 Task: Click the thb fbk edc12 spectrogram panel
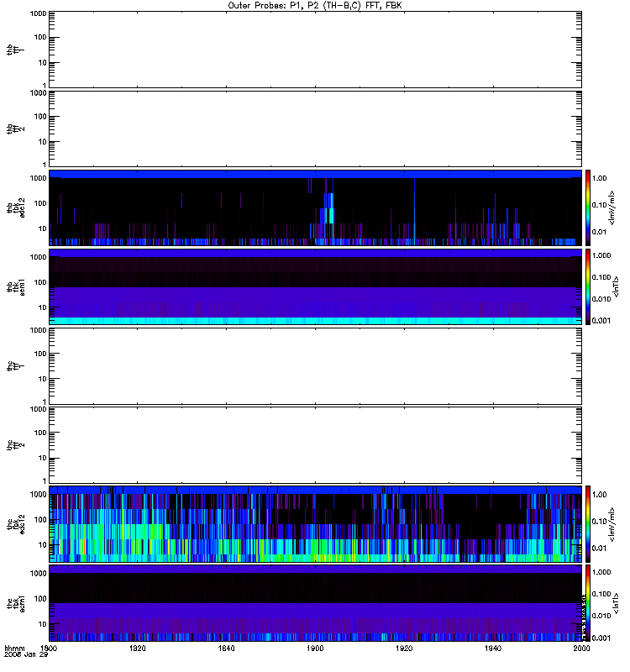point(316,207)
